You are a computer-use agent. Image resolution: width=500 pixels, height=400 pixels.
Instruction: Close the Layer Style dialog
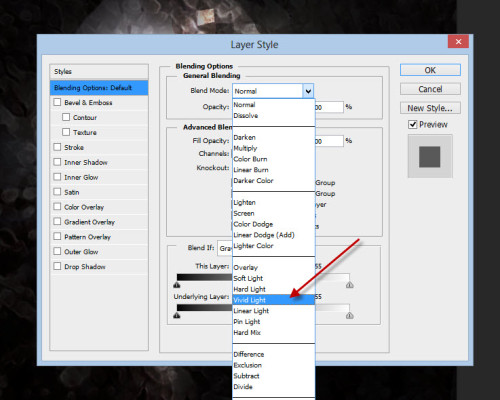coord(458,42)
